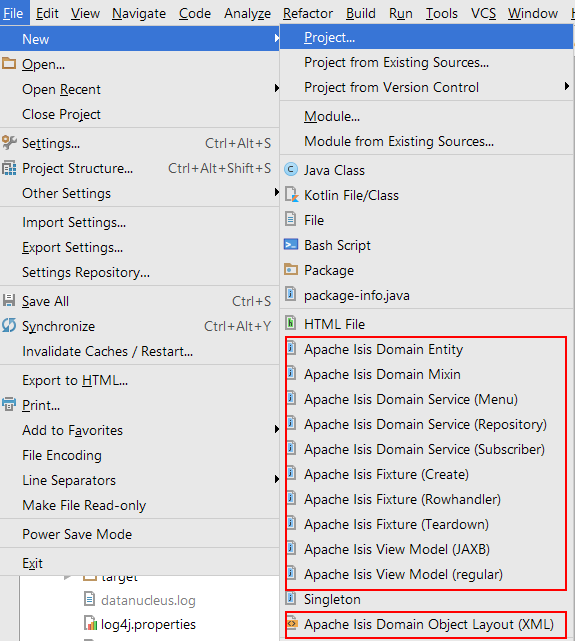Select Apache Isis View Model (regular)
Viewport: 575px width, 641px height.
coord(426,574)
